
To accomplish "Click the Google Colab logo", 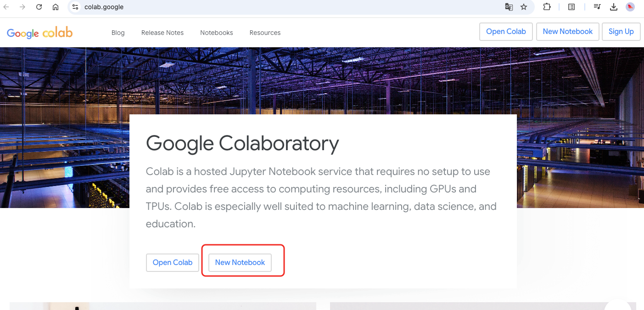I will [x=39, y=32].
